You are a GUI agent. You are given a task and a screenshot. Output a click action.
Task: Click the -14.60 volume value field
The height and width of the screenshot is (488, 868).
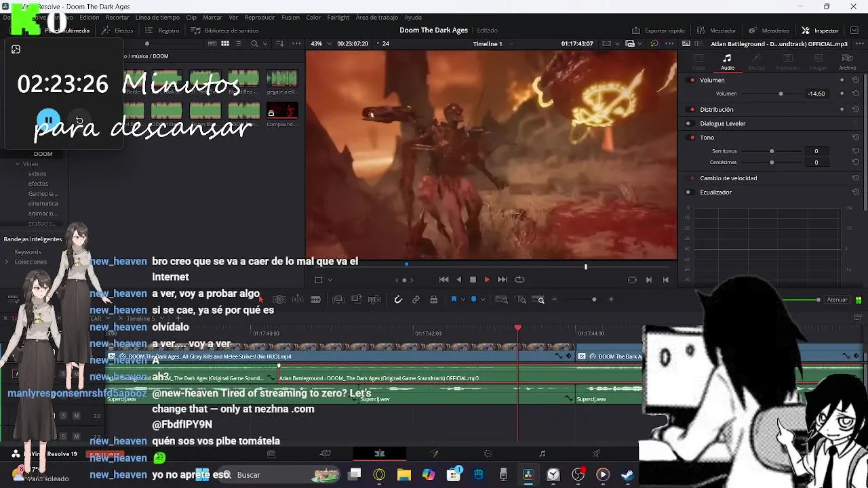point(816,94)
